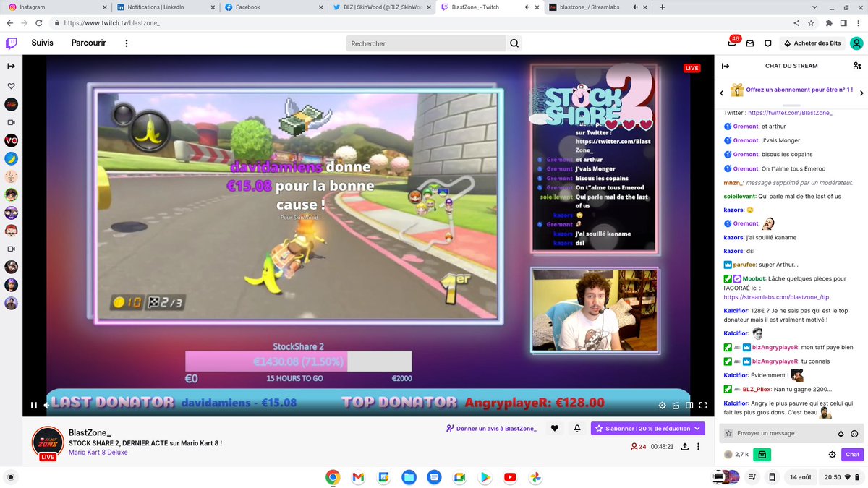Open the chat identity star icon

click(728, 433)
